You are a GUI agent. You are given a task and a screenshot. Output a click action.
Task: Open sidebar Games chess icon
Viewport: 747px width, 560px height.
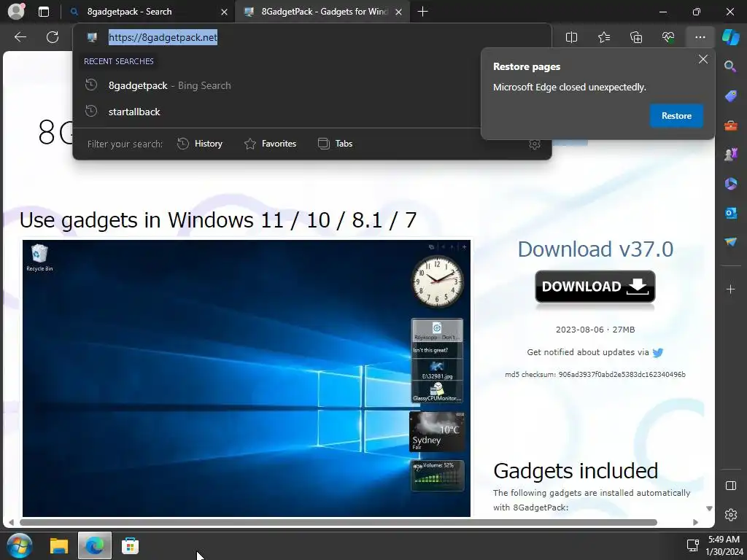730,155
